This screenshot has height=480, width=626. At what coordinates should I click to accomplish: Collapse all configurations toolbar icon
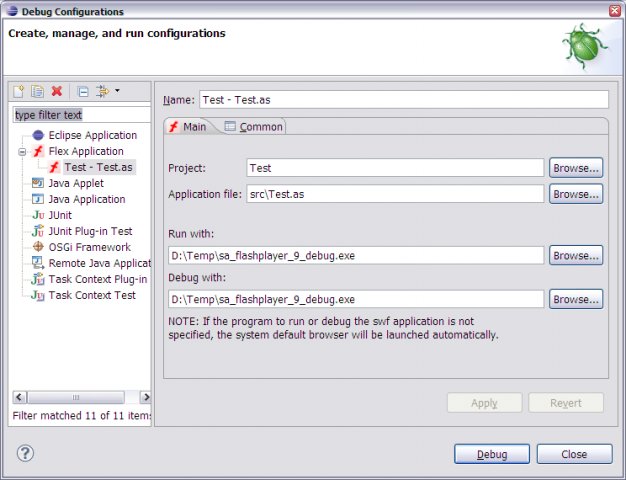pos(83,92)
